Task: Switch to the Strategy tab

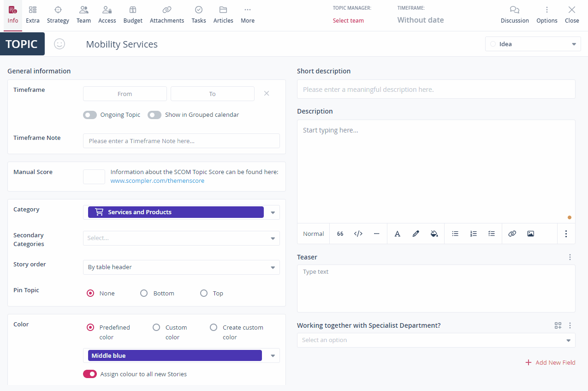Action: 58,15
